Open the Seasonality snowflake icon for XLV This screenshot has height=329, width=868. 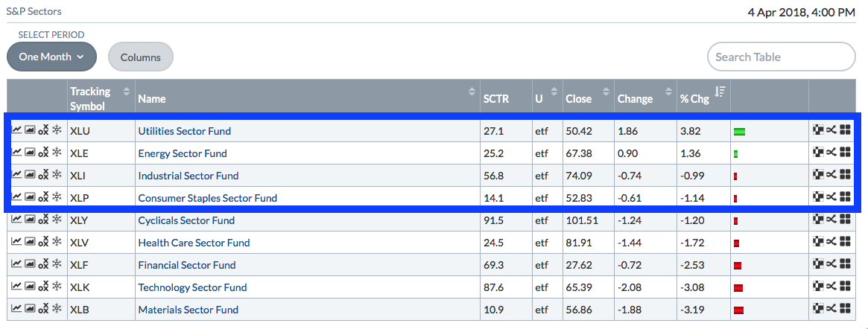tap(57, 242)
